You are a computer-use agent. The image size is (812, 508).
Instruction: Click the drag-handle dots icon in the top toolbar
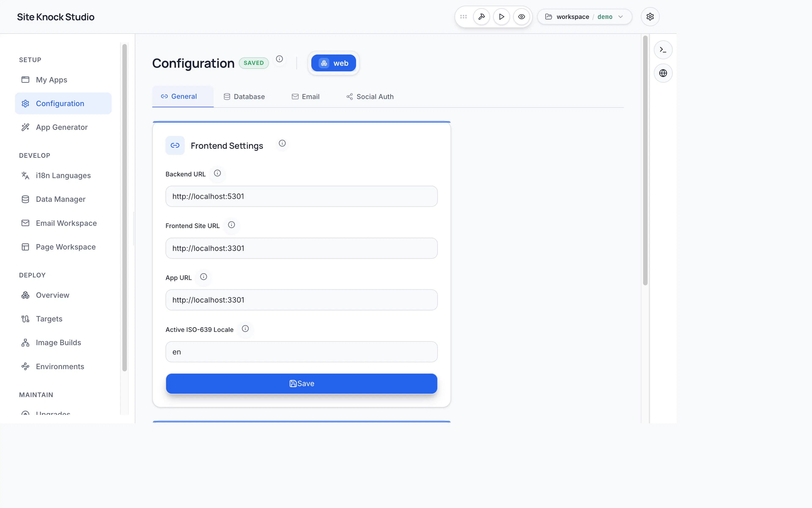click(x=463, y=17)
